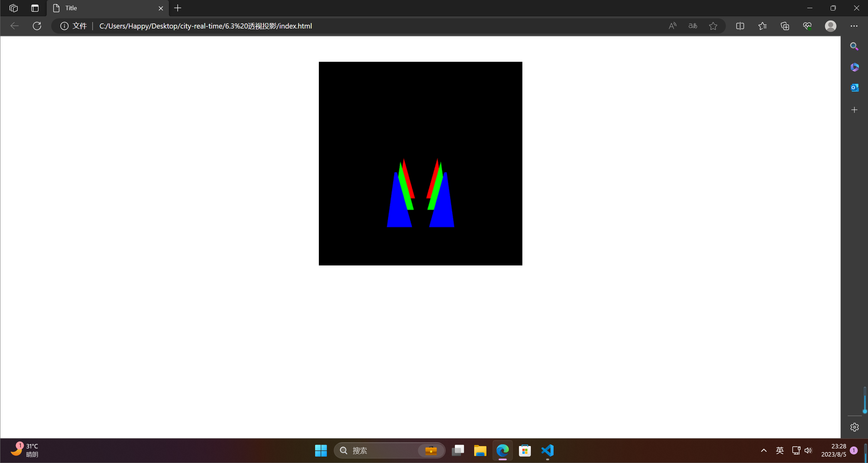Image resolution: width=868 pixels, height=463 pixels.
Task: Click the address bar URL
Action: coord(206,26)
